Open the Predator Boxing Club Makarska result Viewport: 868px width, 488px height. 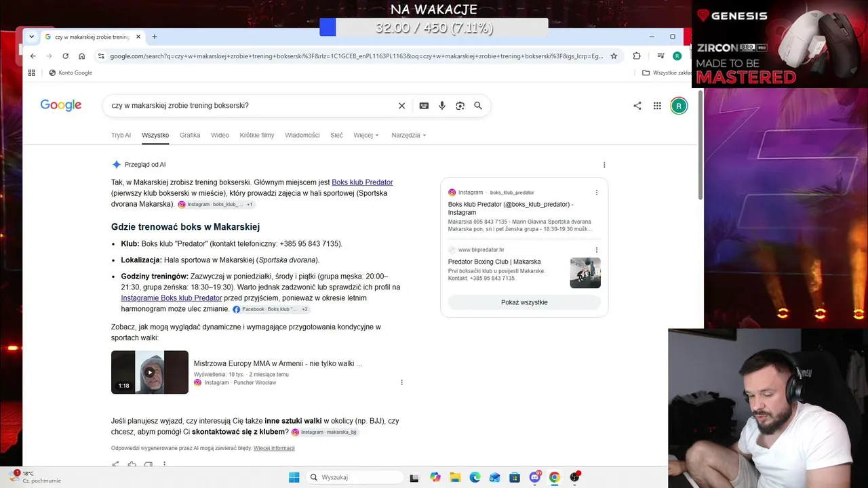click(x=494, y=262)
